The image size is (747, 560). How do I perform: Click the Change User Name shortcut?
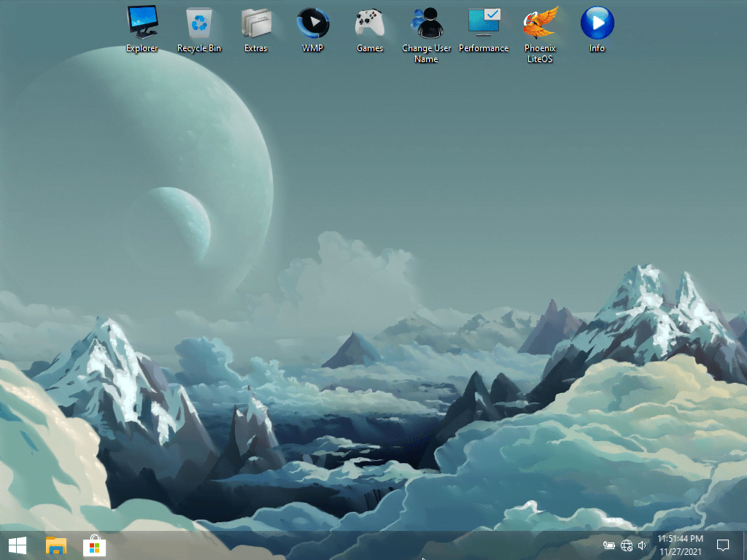[x=426, y=35]
